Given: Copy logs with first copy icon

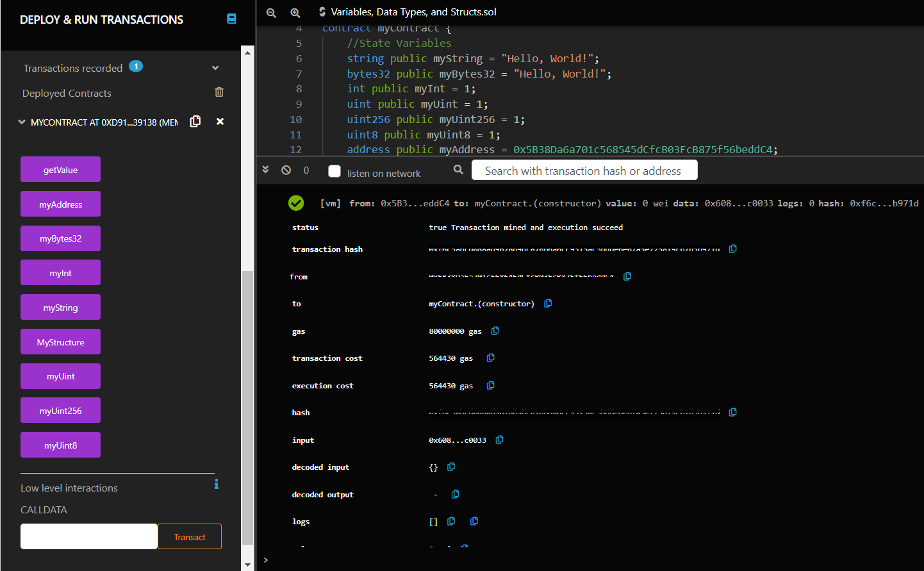Looking at the screenshot, I should 450,521.
